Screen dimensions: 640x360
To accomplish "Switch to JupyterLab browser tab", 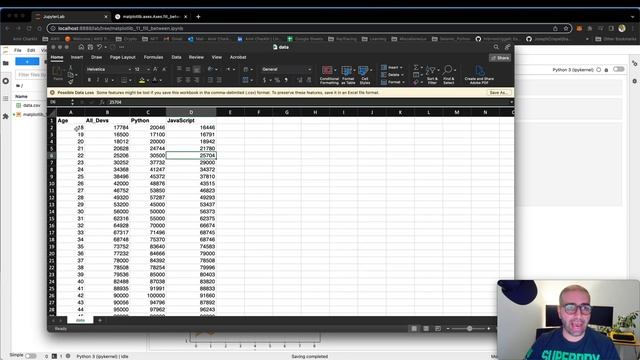I will (x=71, y=17).
